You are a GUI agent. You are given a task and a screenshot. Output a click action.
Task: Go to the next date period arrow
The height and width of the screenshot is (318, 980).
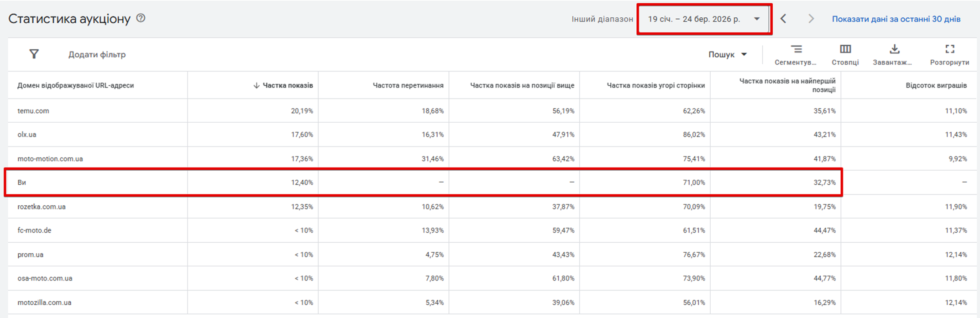811,19
